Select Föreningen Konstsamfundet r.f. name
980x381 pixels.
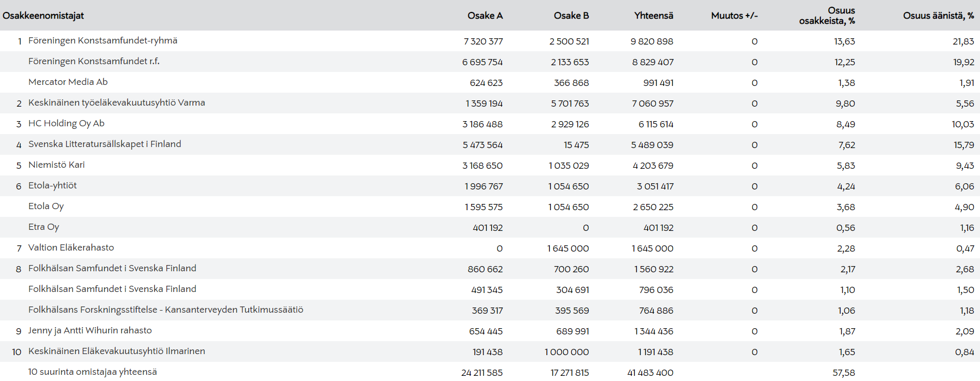tap(94, 61)
